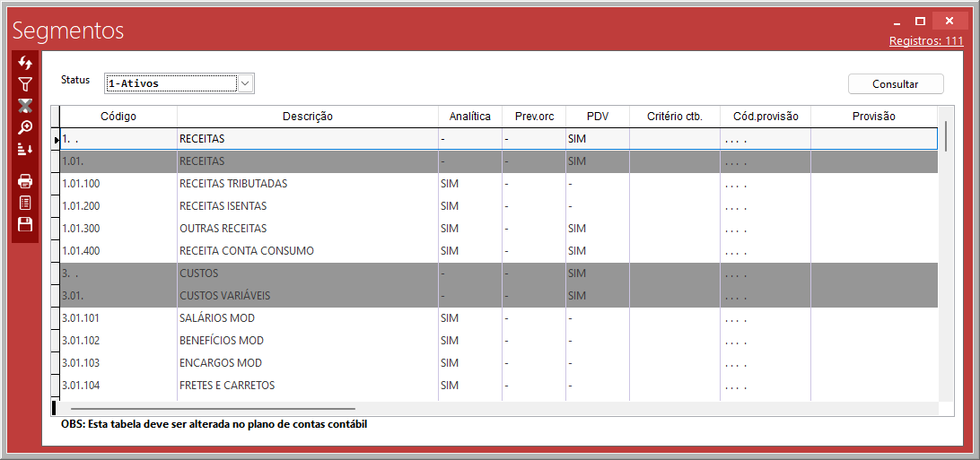Open the magnifying glass search tool
The width and height of the screenshot is (980, 460).
[x=25, y=127]
